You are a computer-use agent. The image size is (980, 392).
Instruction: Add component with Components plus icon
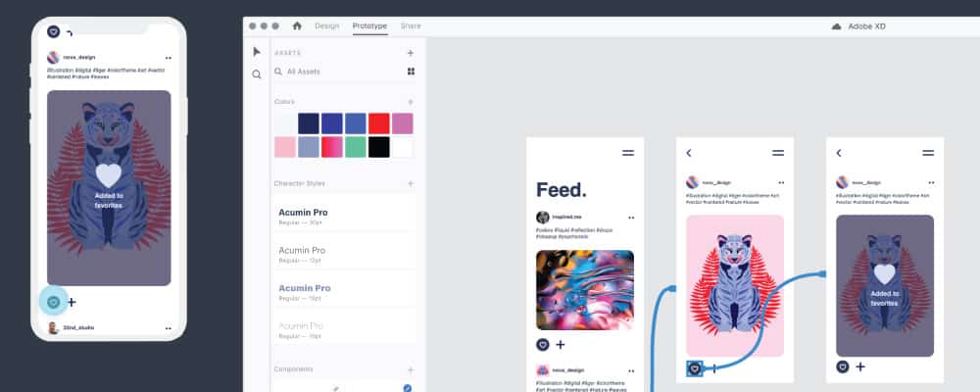411,369
